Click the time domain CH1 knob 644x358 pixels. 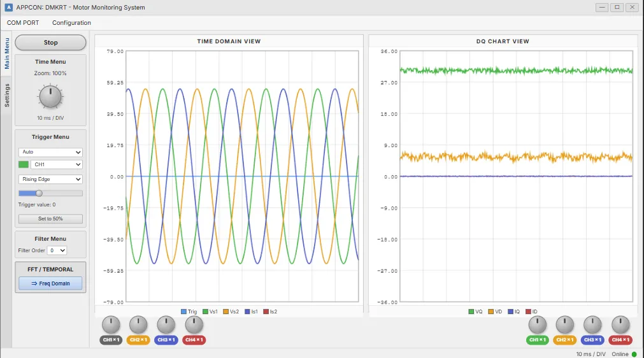pos(111,325)
